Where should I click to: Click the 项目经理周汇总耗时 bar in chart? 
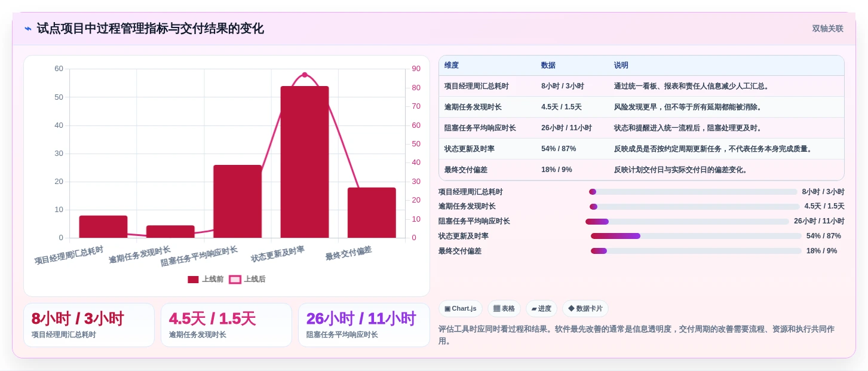tap(103, 226)
